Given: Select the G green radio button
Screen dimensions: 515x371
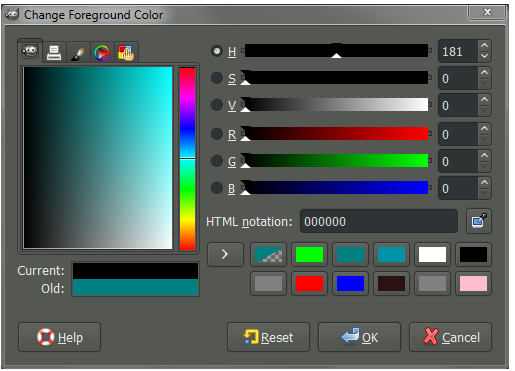Looking at the screenshot, I should point(217,161).
